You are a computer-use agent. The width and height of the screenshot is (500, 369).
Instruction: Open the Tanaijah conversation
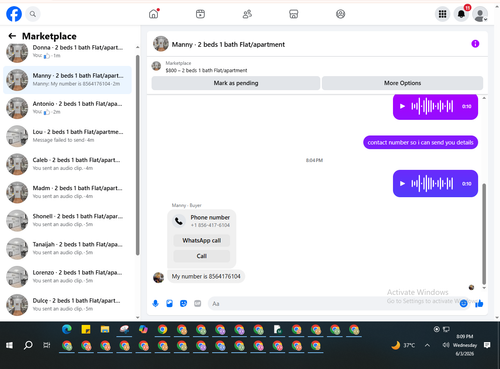67,249
